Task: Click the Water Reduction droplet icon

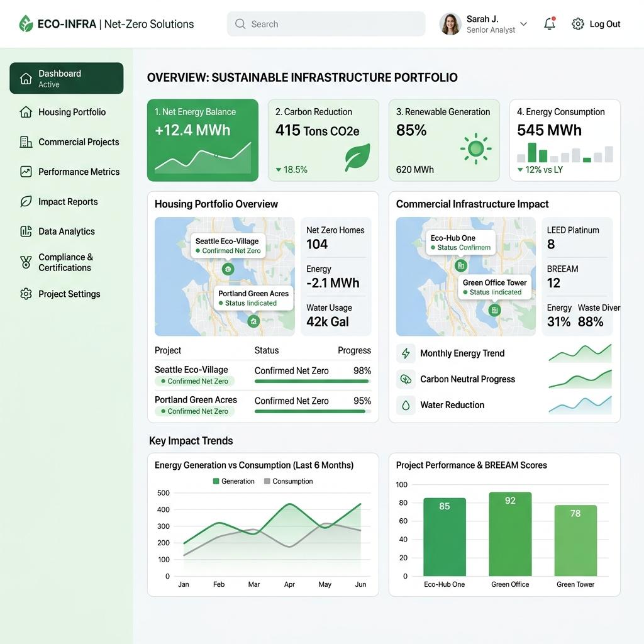Action: coord(406,405)
